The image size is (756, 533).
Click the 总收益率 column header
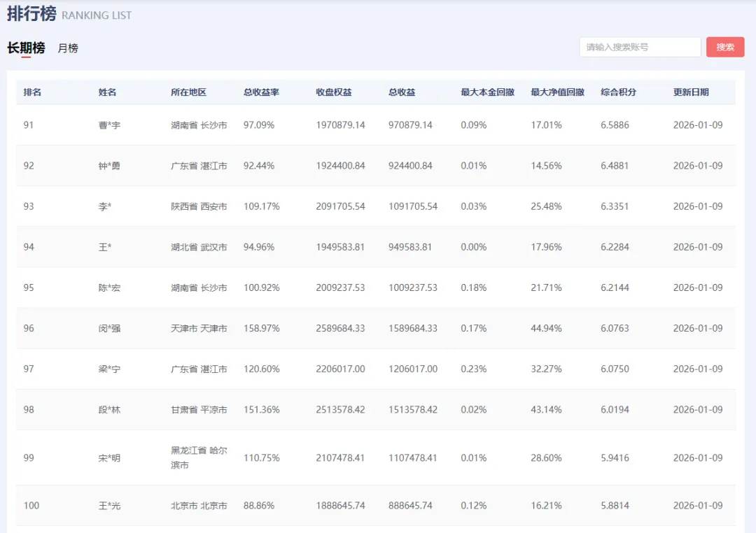pyautogui.click(x=261, y=92)
